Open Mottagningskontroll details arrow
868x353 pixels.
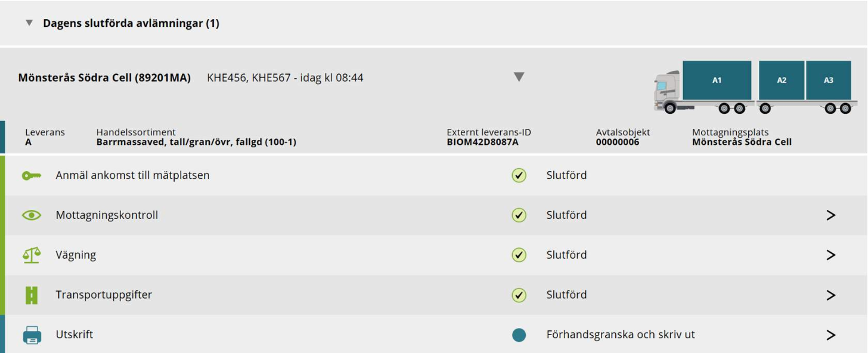831,215
